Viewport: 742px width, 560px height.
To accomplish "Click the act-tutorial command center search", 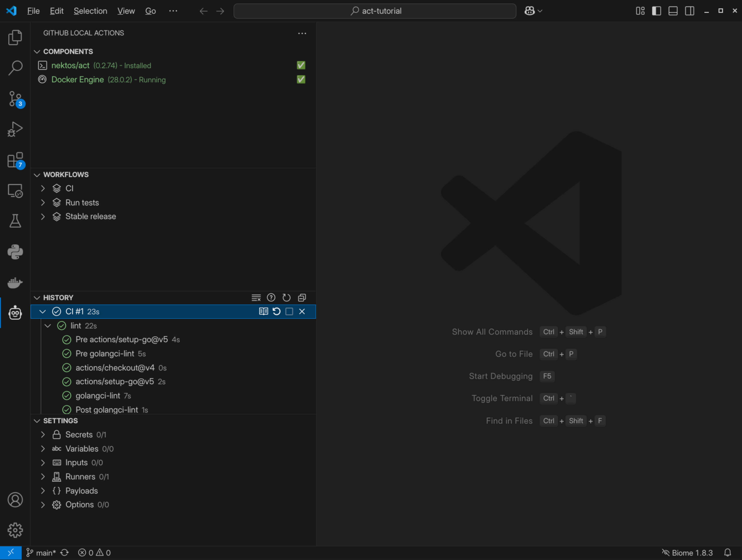I will click(x=375, y=11).
